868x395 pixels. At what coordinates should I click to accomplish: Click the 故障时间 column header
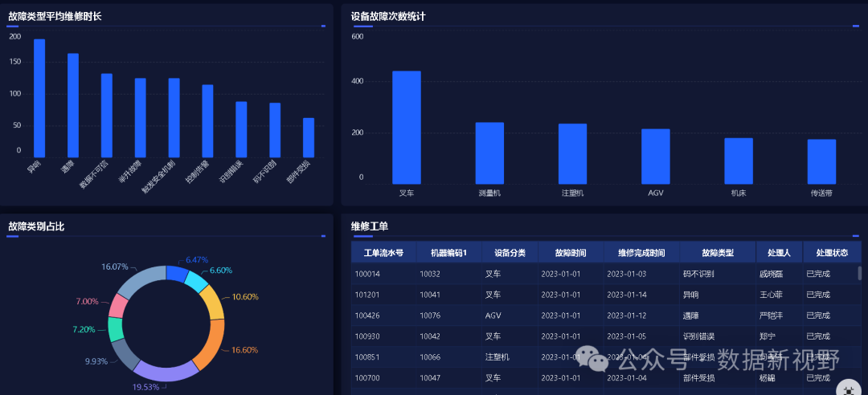click(x=571, y=253)
